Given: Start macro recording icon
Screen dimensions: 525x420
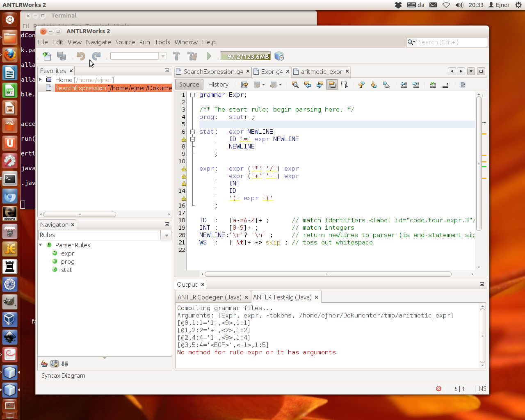Looking at the screenshot, I should coord(433,85).
